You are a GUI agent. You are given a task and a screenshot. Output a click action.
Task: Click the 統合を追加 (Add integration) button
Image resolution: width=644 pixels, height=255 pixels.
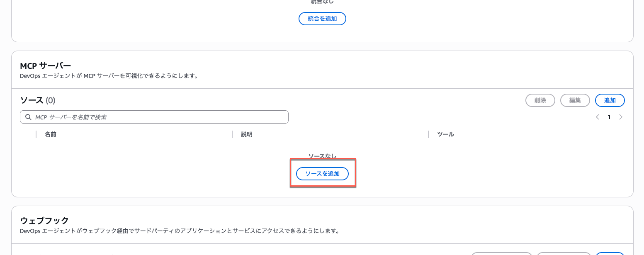322,18
